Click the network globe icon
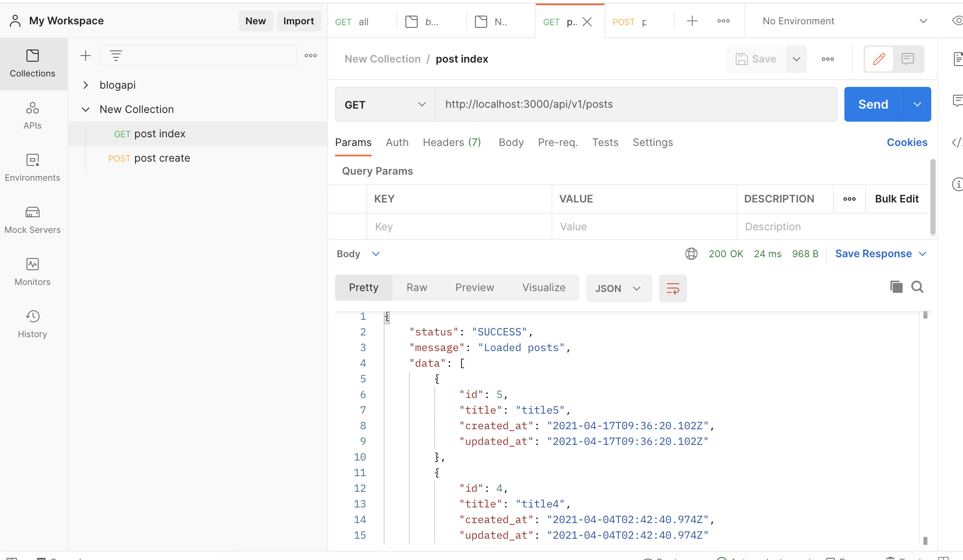This screenshot has height=560, width=963. [691, 254]
